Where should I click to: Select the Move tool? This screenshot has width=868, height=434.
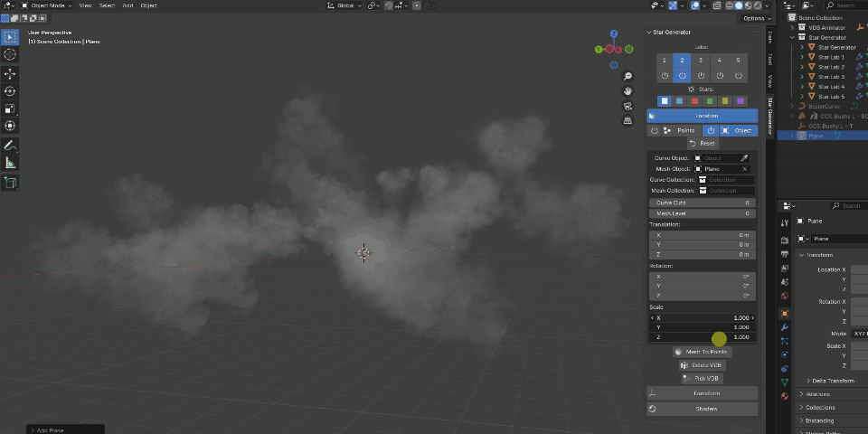pos(10,74)
